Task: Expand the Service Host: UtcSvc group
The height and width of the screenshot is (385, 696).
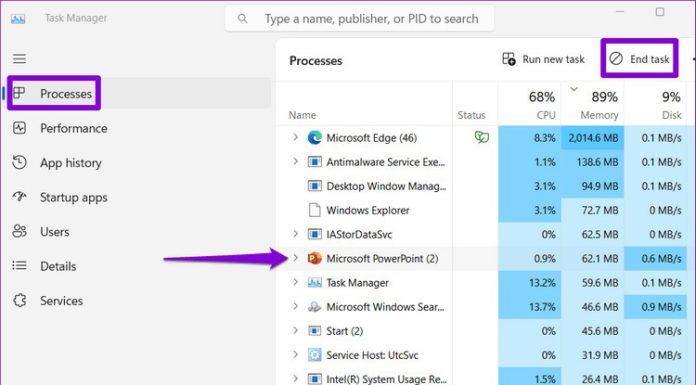Action: [295, 354]
